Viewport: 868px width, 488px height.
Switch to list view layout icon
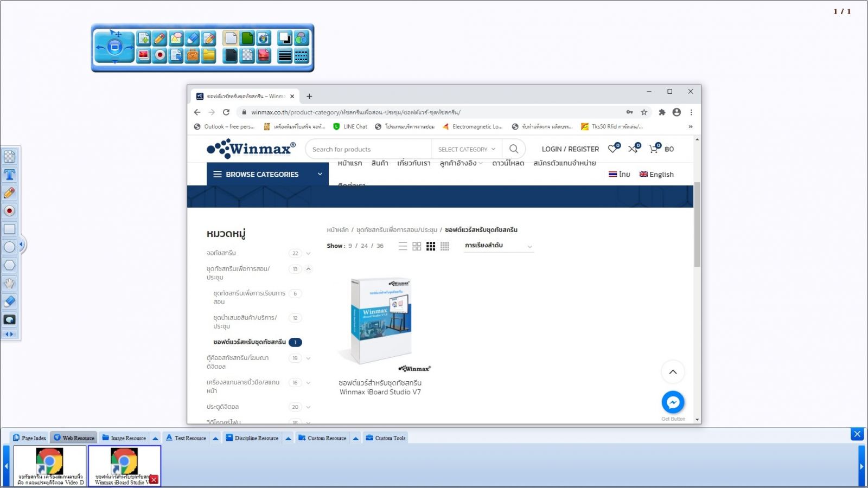coord(403,246)
